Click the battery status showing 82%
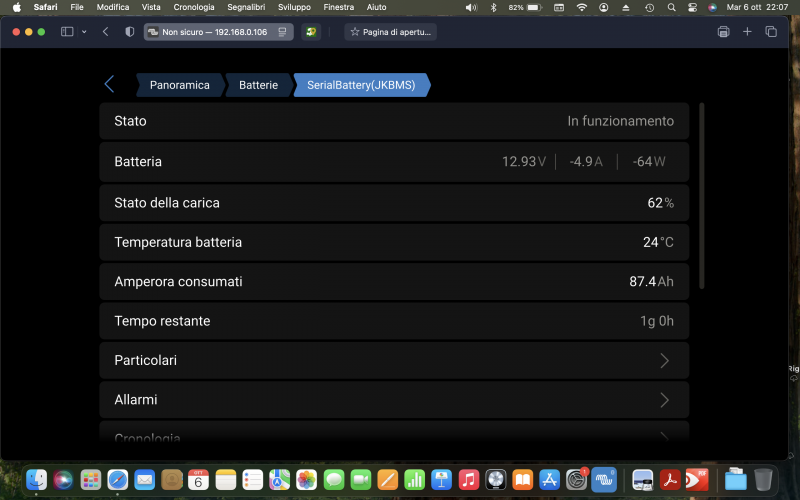This screenshot has height=500, width=800. coord(524,7)
